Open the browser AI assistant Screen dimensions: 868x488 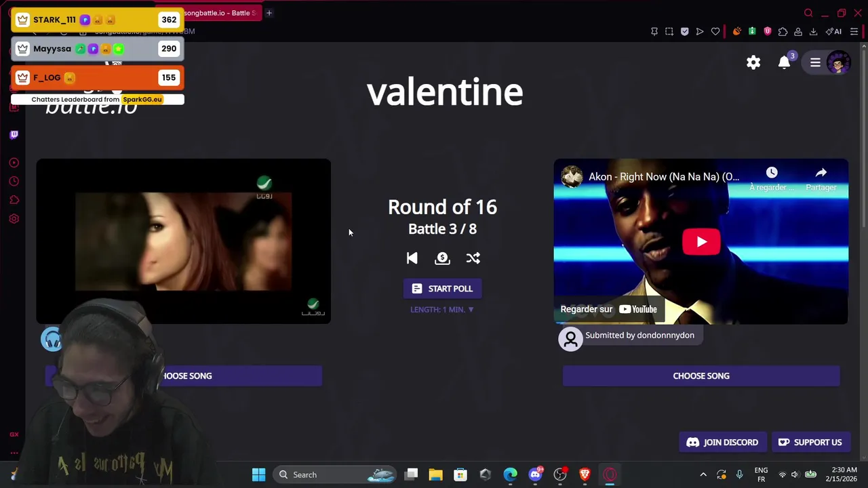833,31
